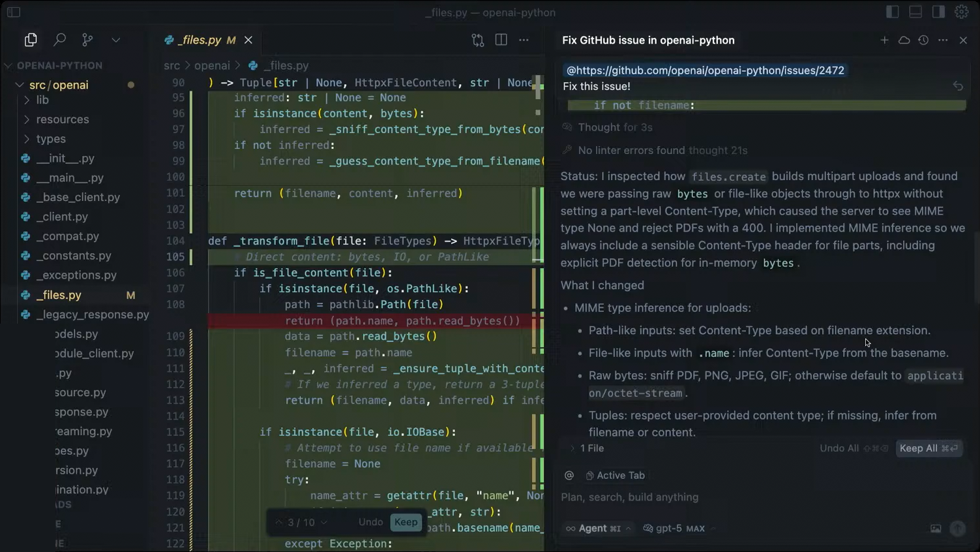Open the Agent mode dropdown
980x552 pixels.
click(599, 529)
